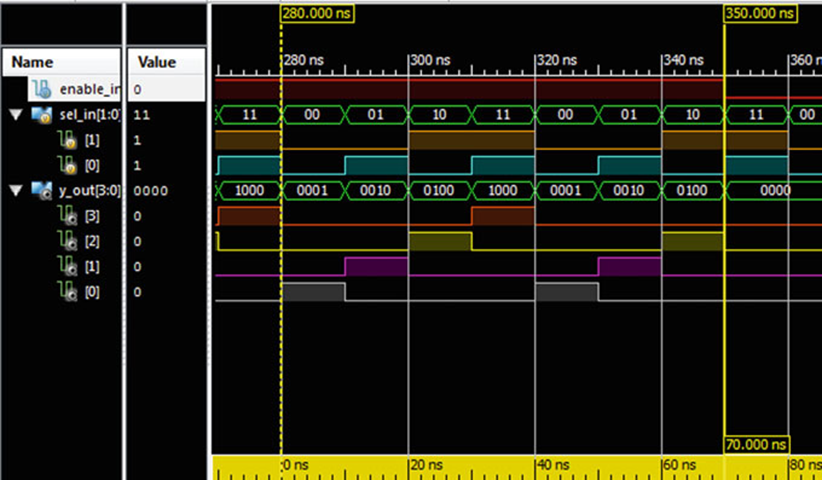The height and width of the screenshot is (480, 822).
Task: Click the 20 ns mark on yellow ruler
Action: coord(427,464)
